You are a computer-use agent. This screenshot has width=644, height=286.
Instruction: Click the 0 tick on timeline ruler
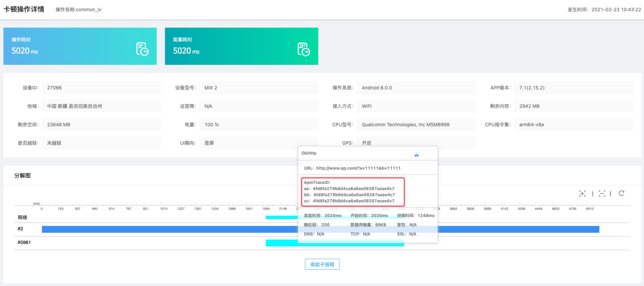pyautogui.click(x=41, y=209)
